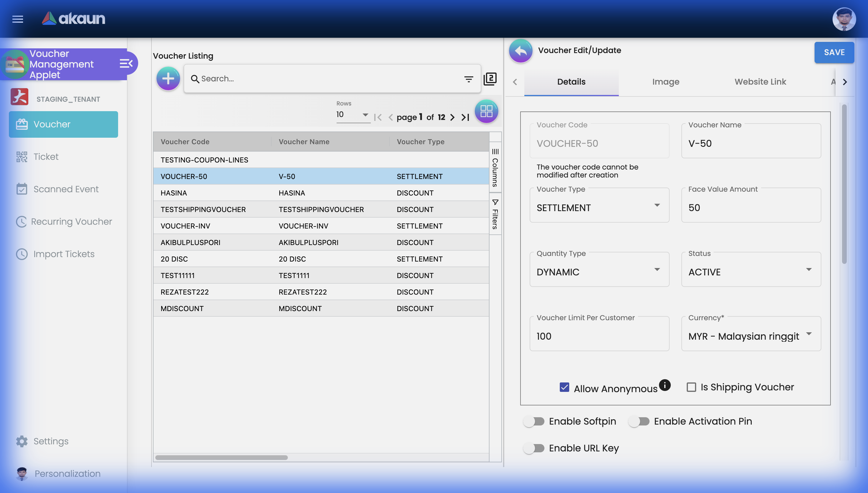Enable the Softpin toggle
This screenshot has width=868, height=493.
coord(534,421)
